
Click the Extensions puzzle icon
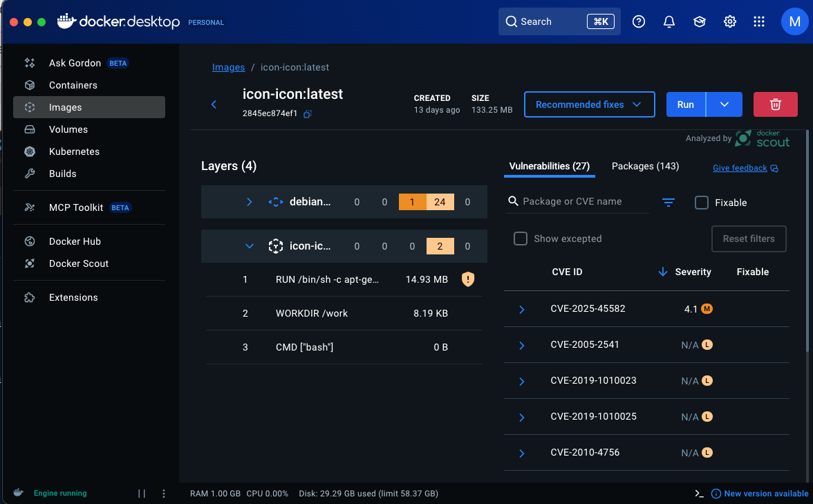30,297
